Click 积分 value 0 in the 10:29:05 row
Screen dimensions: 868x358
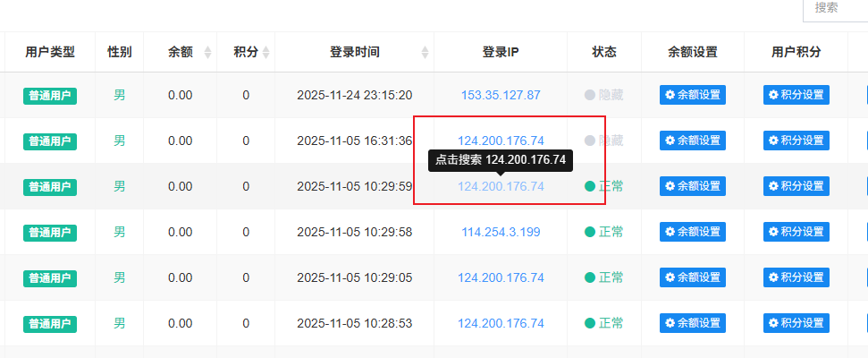pos(246,277)
